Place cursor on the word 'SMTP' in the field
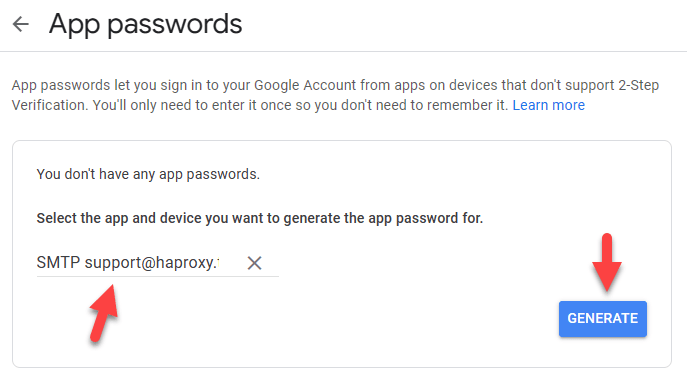This screenshot has height=377, width=687. 58,263
